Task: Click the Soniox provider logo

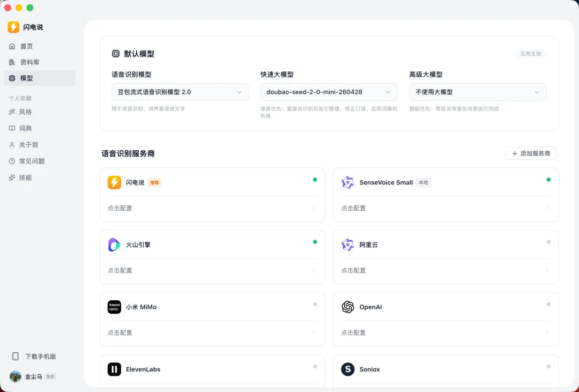Action: [x=347, y=369]
